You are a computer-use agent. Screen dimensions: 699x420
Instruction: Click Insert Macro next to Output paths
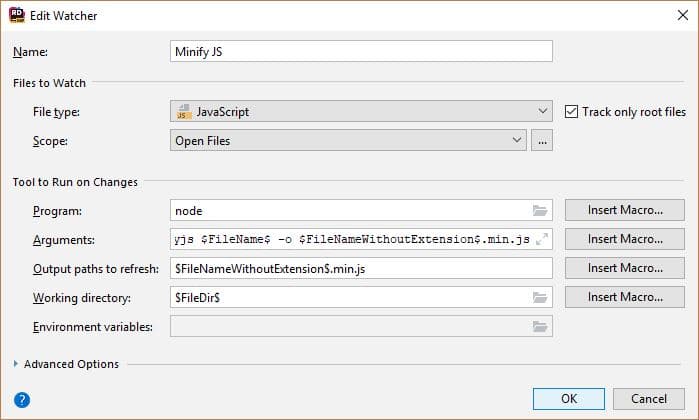tap(625, 268)
